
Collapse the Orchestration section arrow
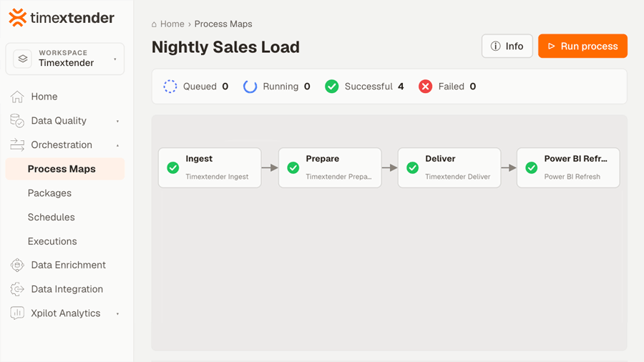117,145
